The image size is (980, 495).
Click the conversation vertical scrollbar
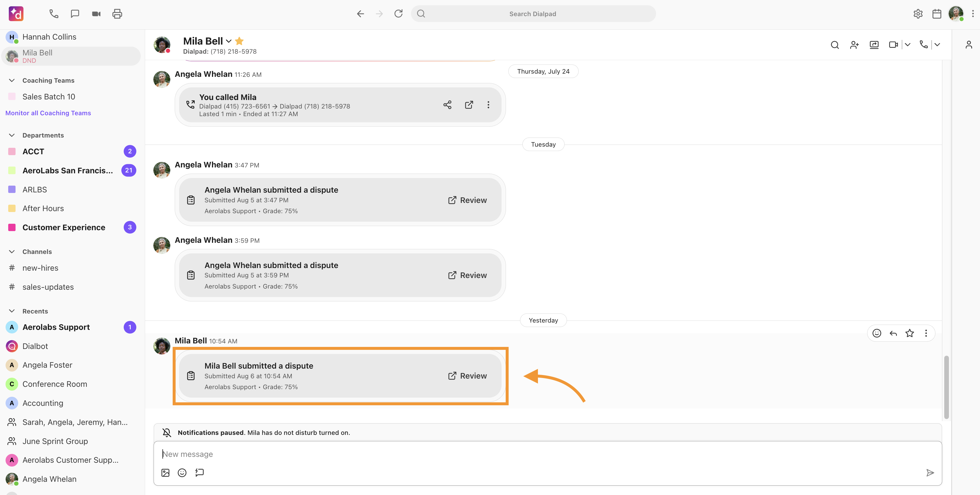(946, 387)
